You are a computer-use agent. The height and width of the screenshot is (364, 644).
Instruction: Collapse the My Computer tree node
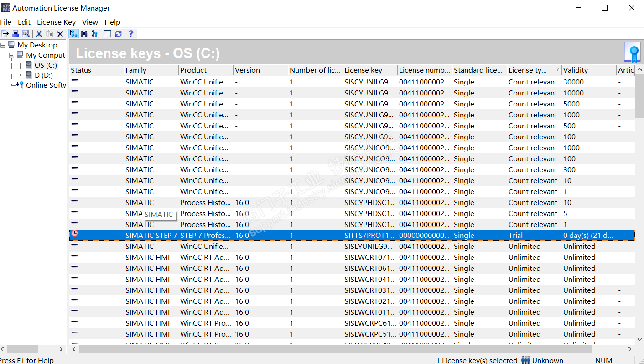12,55
